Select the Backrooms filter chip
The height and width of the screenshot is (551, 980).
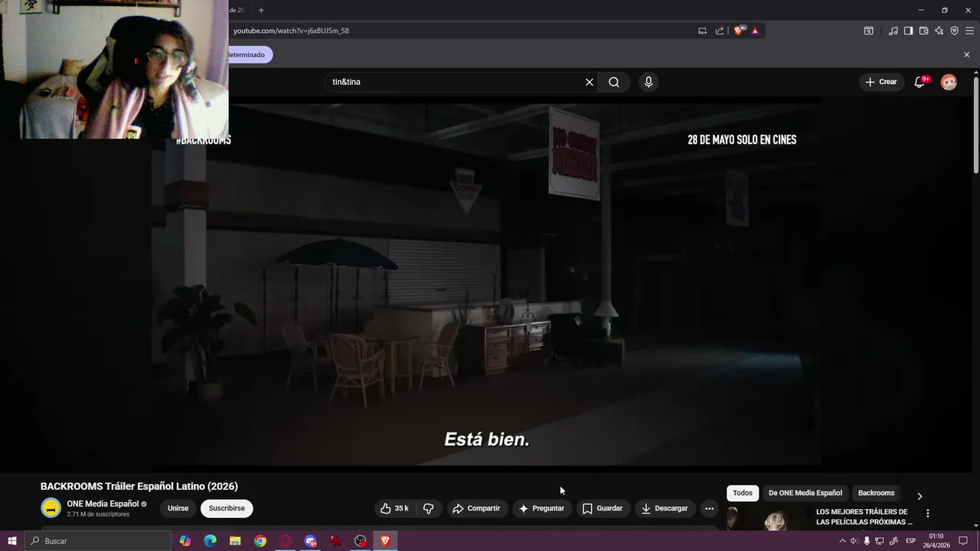point(876,493)
